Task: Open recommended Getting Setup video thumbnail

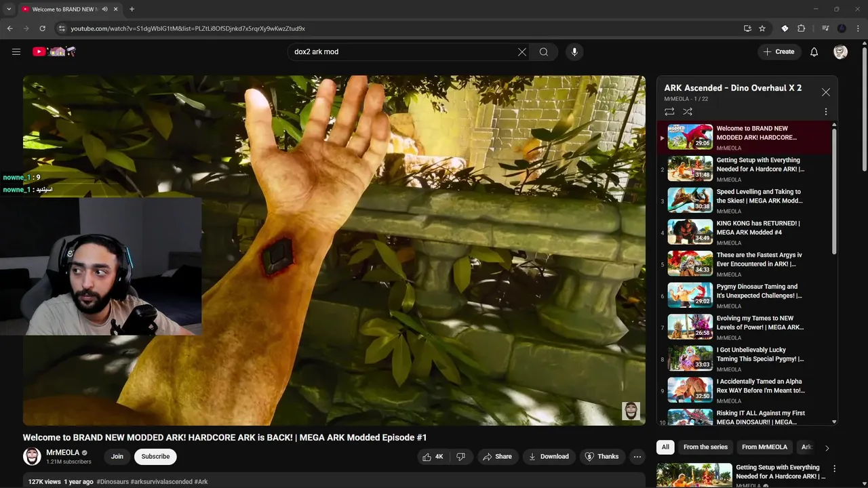Action: (x=694, y=475)
